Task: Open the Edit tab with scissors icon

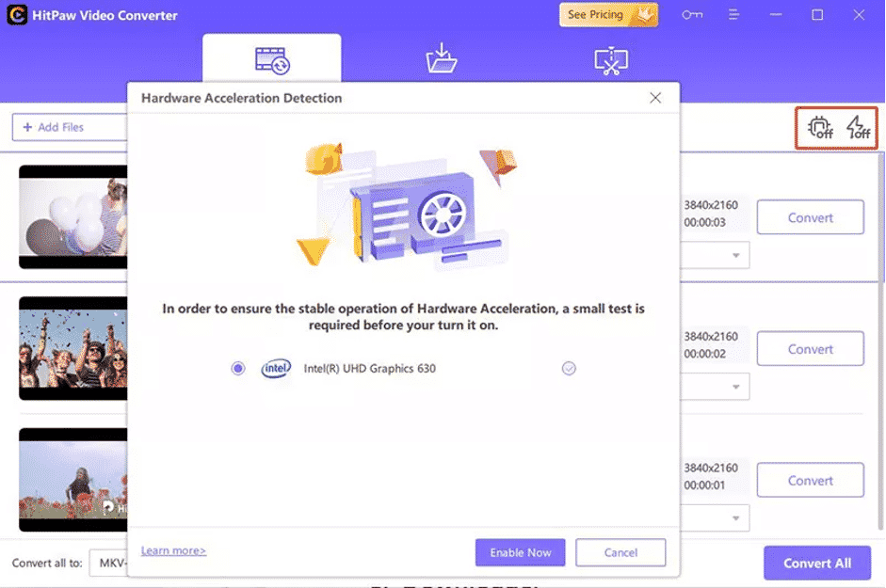Action: pyautogui.click(x=611, y=59)
